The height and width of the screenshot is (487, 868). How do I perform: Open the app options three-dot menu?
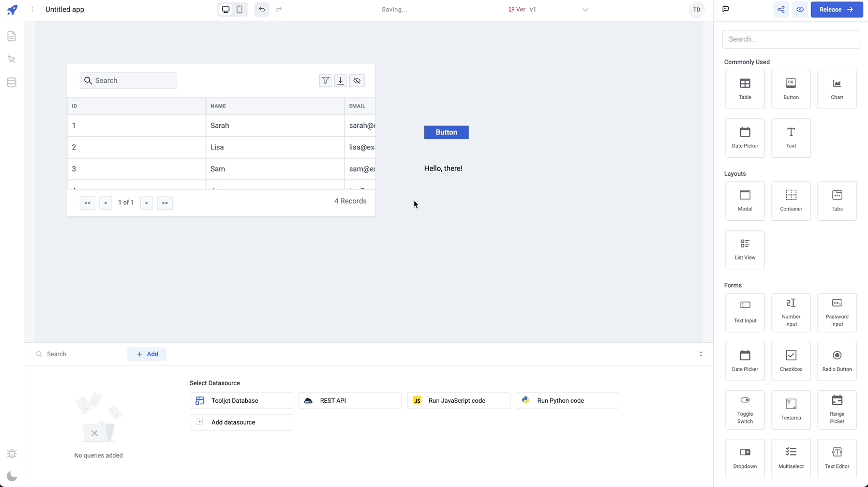click(x=33, y=9)
